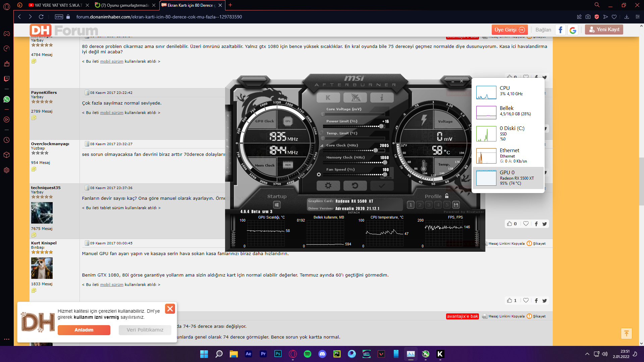Adjust the Core Clock (MHz) slider

tap(354, 150)
